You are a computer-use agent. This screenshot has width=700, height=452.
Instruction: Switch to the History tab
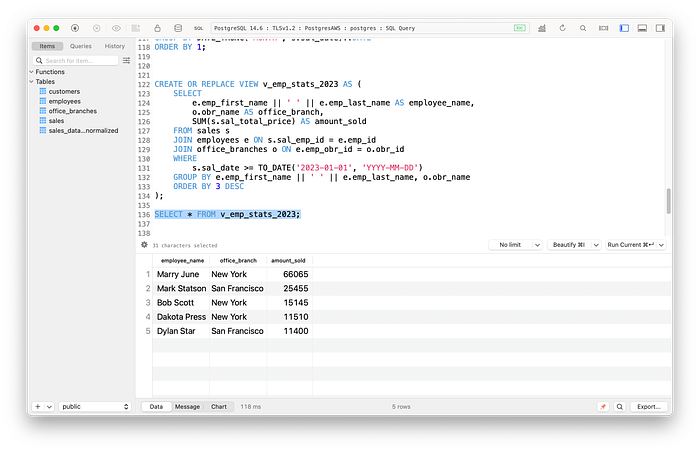click(x=115, y=46)
